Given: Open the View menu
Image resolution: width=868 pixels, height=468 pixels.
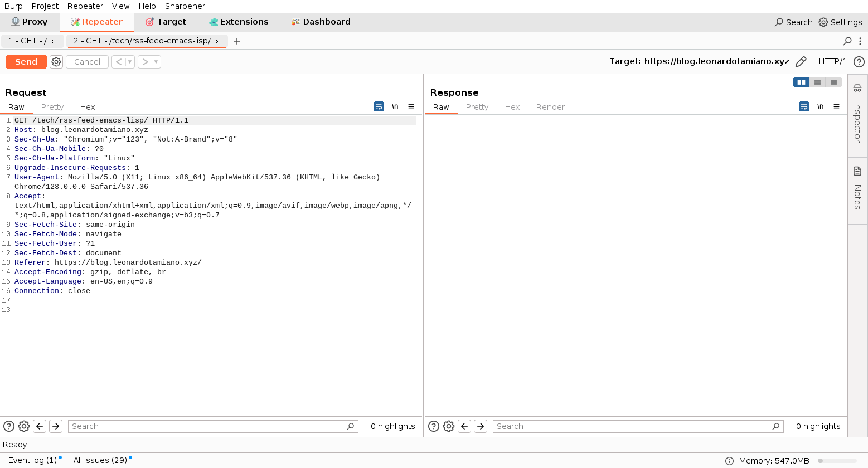Looking at the screenshot, I should tap(120, 6).
